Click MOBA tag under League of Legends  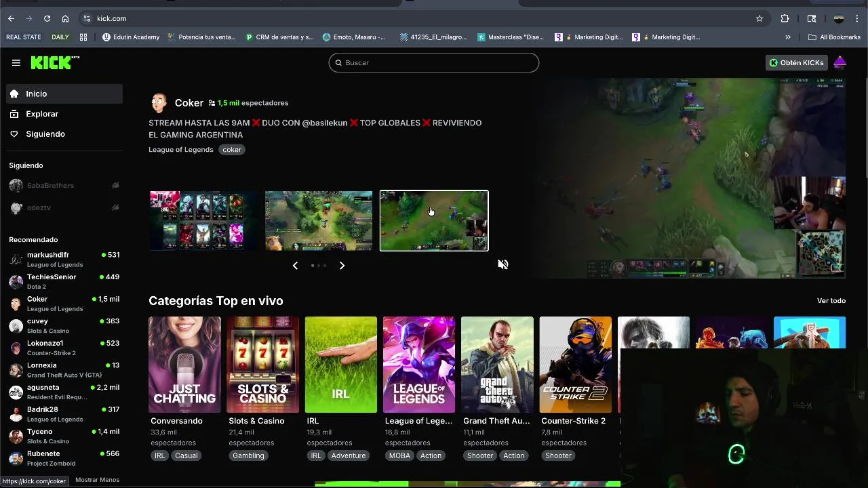[x=399, y=455]
